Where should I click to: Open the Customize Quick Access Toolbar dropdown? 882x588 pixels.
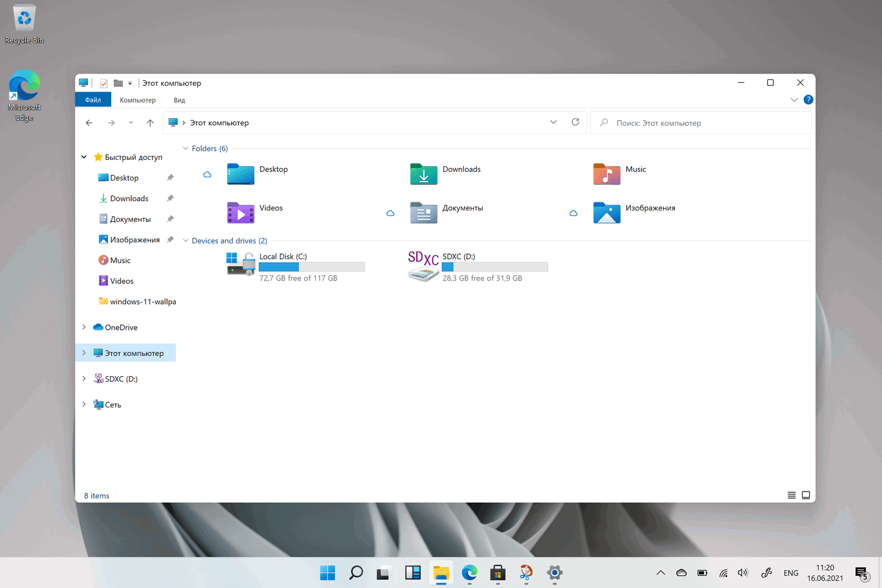pyautogui.click(x=130, y=83)
